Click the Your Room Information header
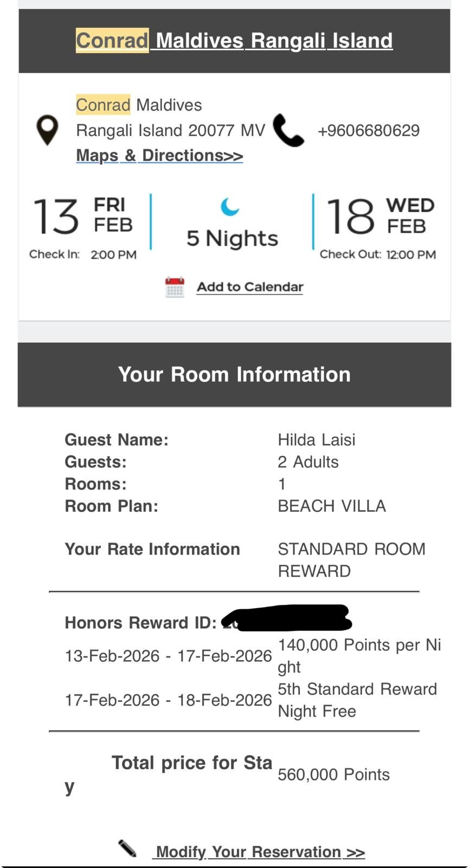Screen dimensions: 469x868 [x=234, y=374]
